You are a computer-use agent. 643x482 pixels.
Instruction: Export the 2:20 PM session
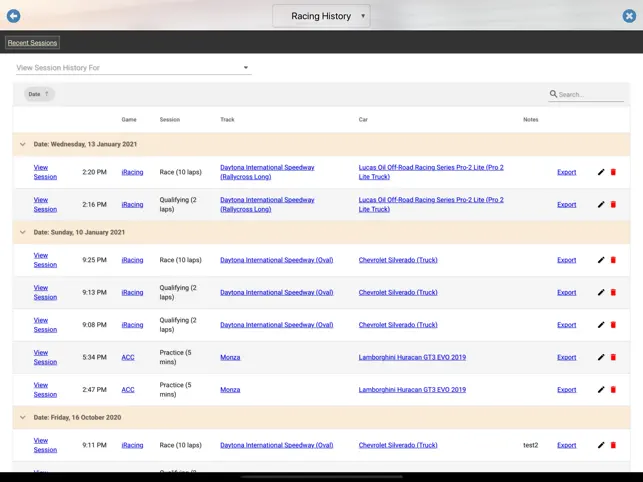pos(567,172)
